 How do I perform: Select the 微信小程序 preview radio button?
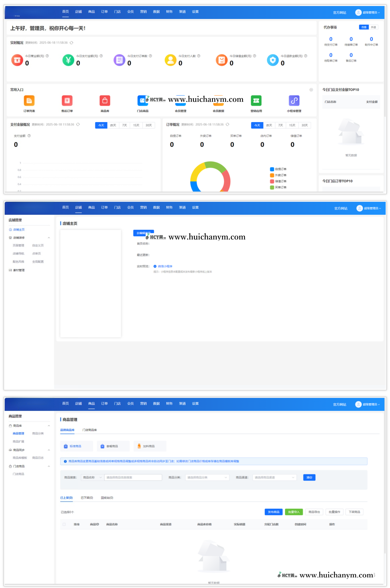tap(155, 266)
